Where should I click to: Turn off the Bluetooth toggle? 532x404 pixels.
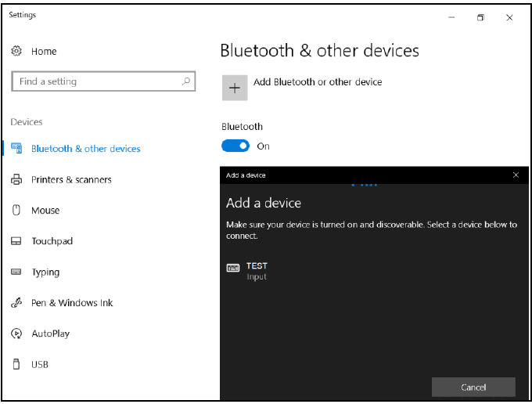click(235, 146)
